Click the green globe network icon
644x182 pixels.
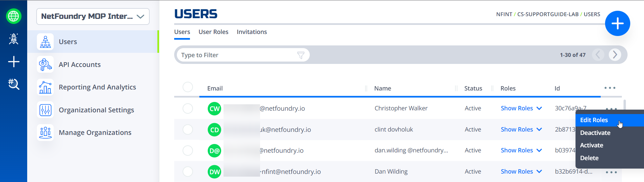point(13,16)
